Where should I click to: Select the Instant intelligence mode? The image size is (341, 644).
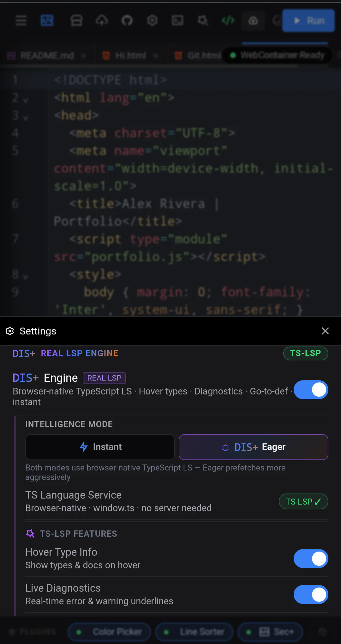tap(100, 447)
